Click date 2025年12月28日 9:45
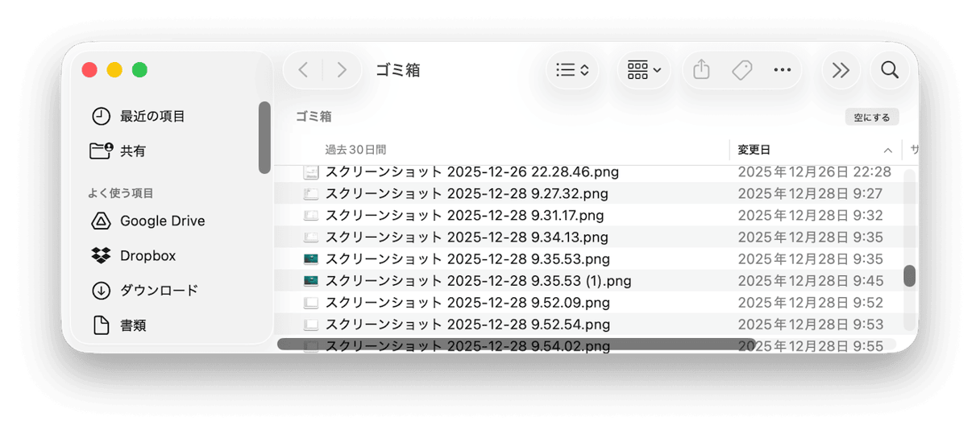This screenshot has width=980, height=434. tap(810, 280)
